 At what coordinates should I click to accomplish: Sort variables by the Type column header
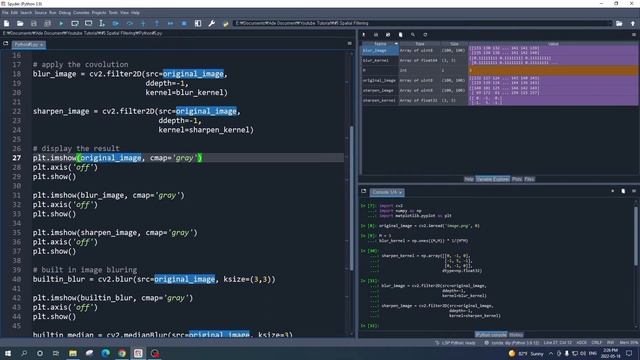420,44
